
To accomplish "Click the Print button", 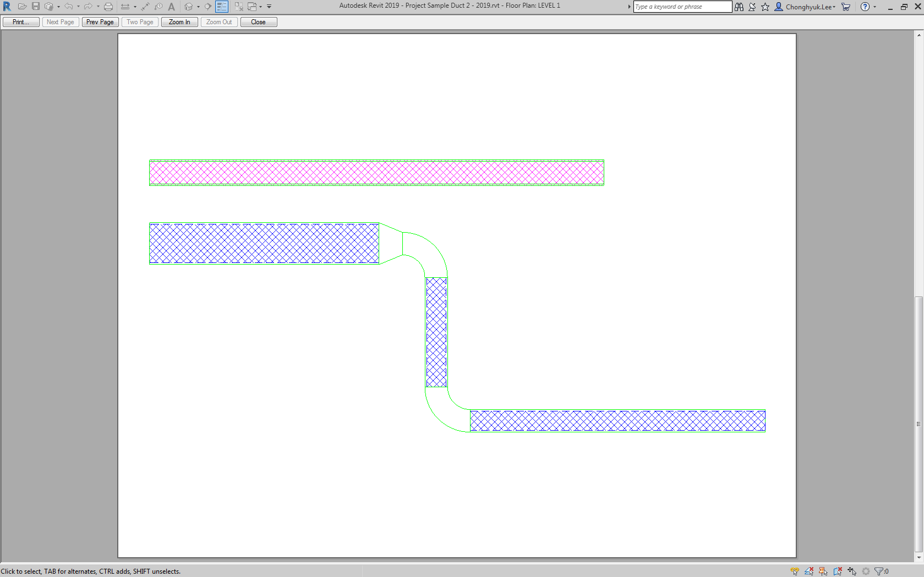I will point(20,21).
